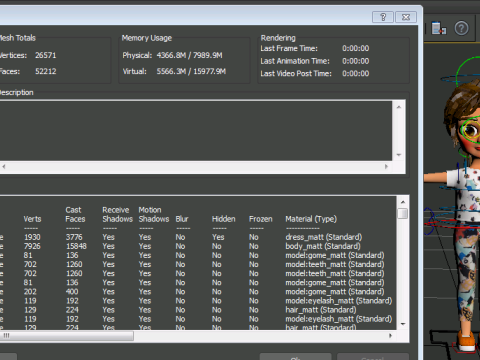Click right arrow of Description horizontal scrollbar
The image size is (480, 360).
(x=386, y=166)
